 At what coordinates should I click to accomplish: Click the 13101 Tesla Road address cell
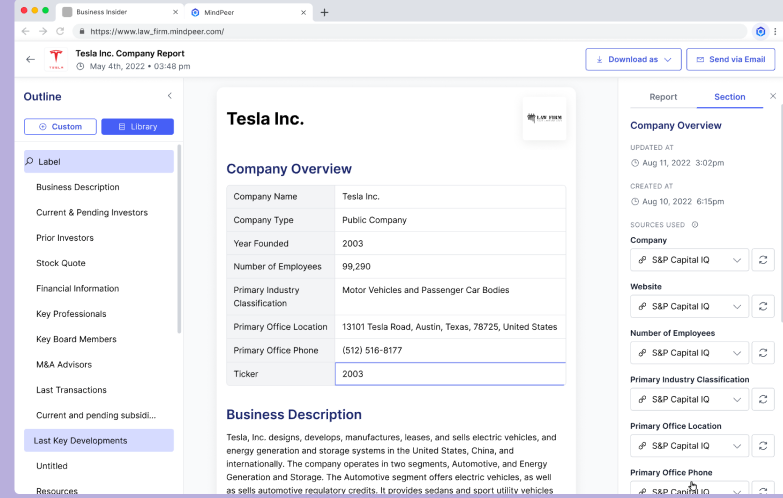click(x=450, y=327)
